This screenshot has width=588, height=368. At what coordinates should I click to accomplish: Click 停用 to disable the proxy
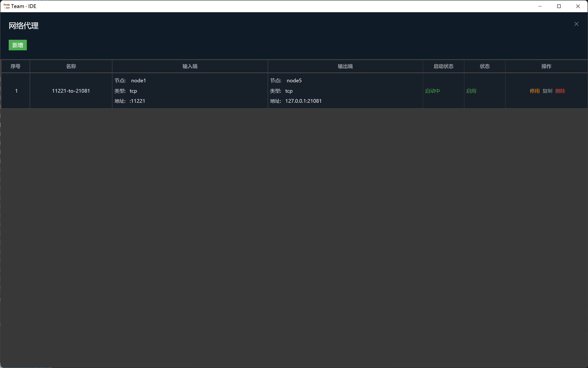tap(534, 91)
